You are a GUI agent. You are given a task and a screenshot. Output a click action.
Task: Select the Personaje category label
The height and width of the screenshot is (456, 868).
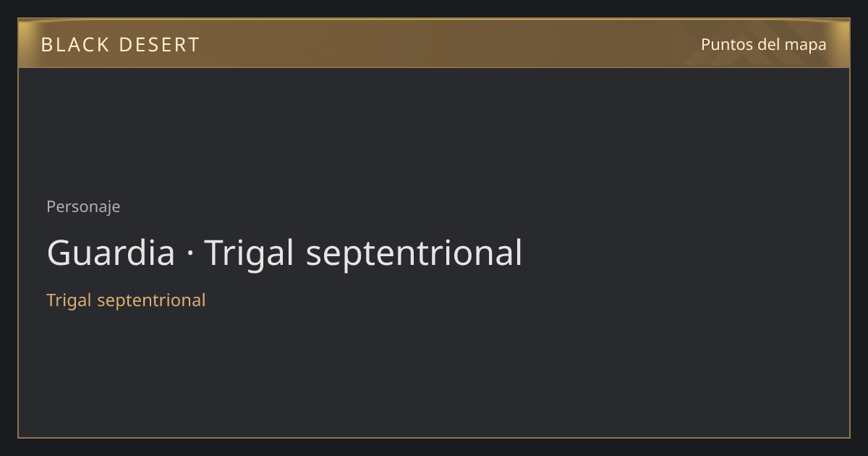click(x=83, y=207)
